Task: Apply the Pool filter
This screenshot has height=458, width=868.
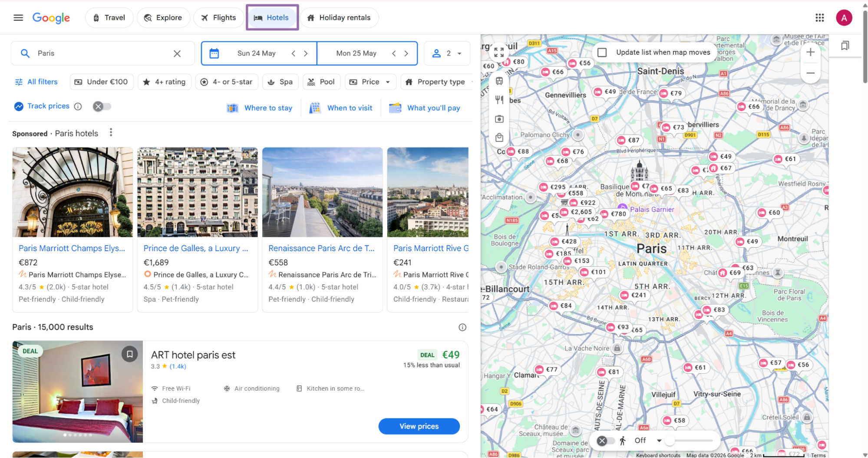Action: pyautogui.click(x=321, y=82)
